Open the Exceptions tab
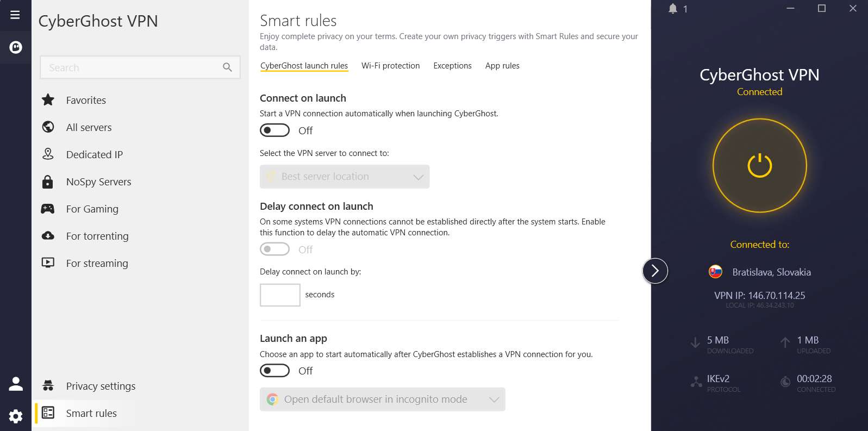The image size is (868, 431). [452, 66]
